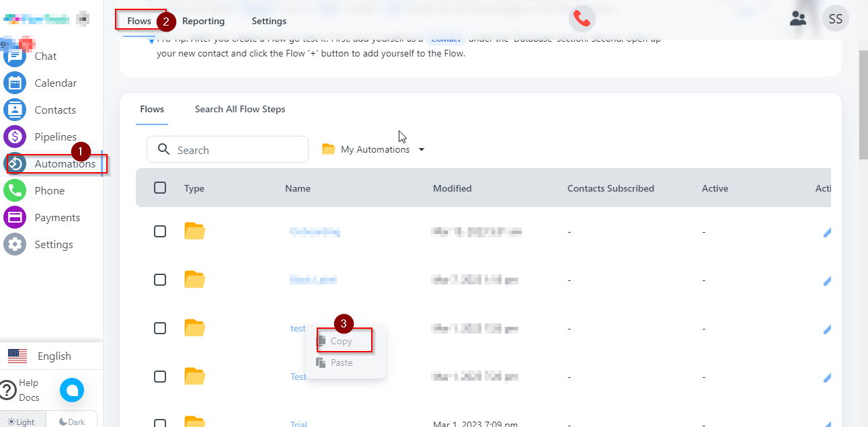The image size is (868, 427).
Task: Click the red phone call icon
Action: point(582,19)
